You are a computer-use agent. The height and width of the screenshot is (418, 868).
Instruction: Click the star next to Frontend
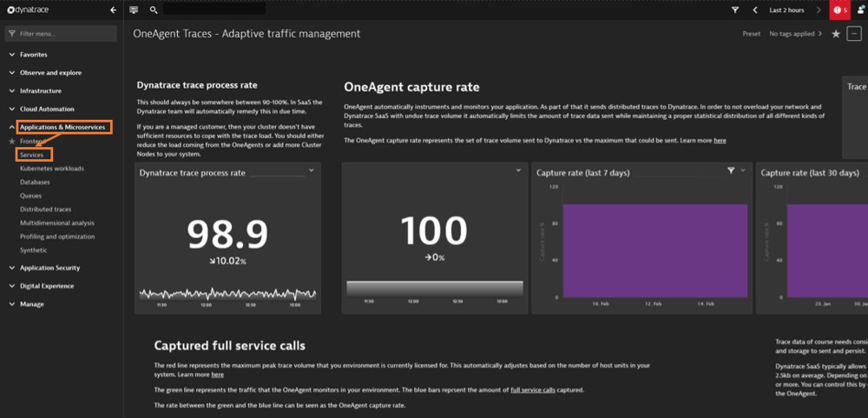point(12,142)
